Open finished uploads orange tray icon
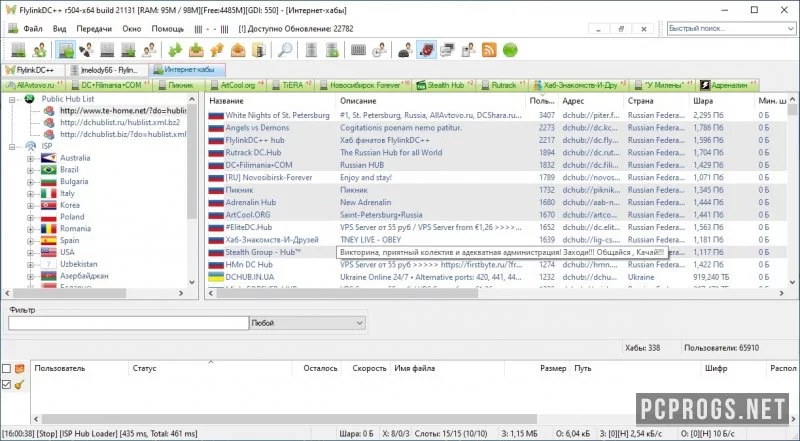800x441 pixels. (238, 50)
